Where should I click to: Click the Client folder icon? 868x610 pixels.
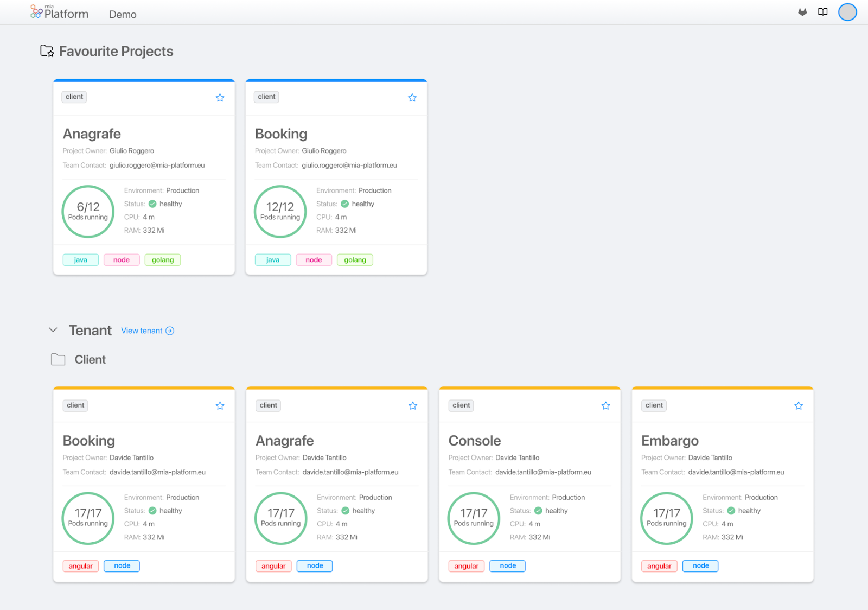pos(58,359)
